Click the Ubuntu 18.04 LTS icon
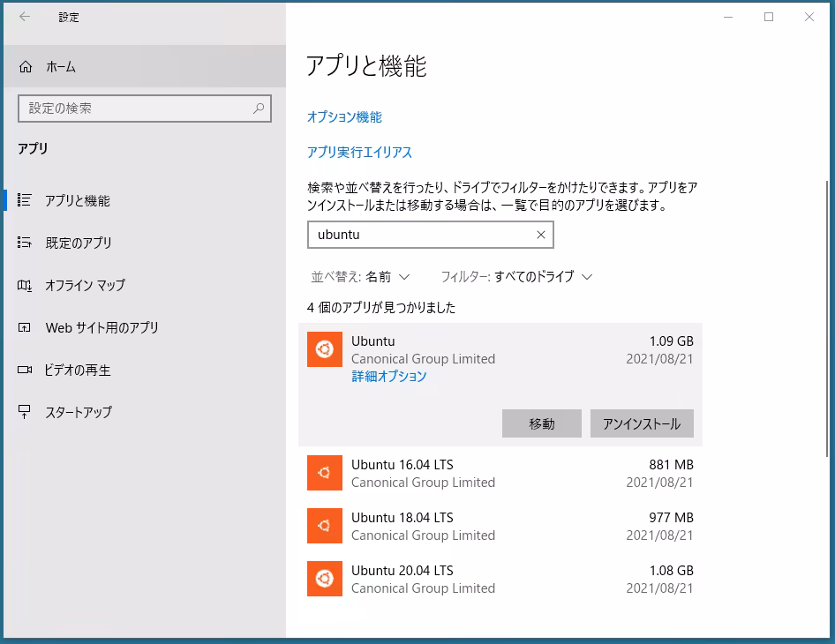835x644 pixels. [324, 526]
